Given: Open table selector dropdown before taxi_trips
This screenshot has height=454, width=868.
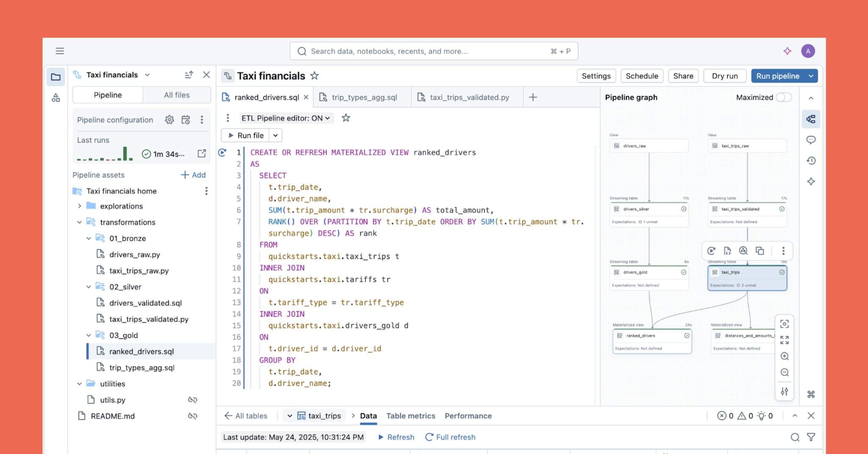Looking at the screenshot, I should (x=289, y=416).
